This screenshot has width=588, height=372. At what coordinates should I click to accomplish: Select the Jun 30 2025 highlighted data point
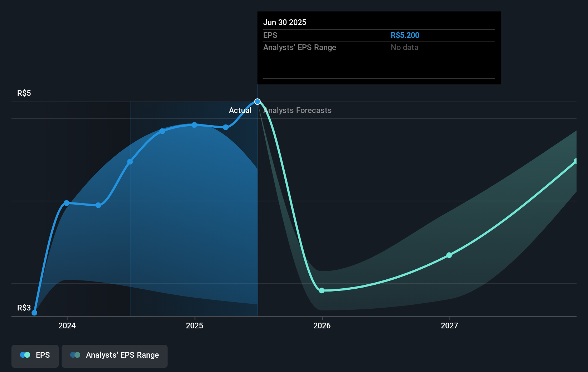tap(257, 102)
